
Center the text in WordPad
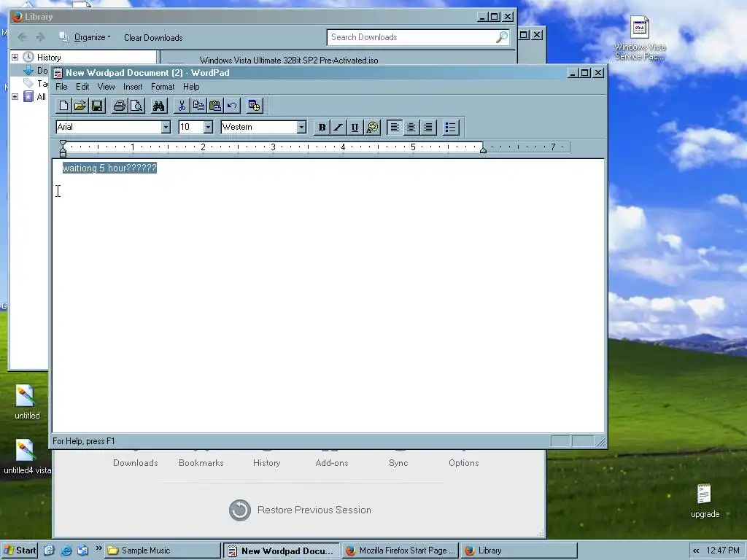tap(411, 127)
